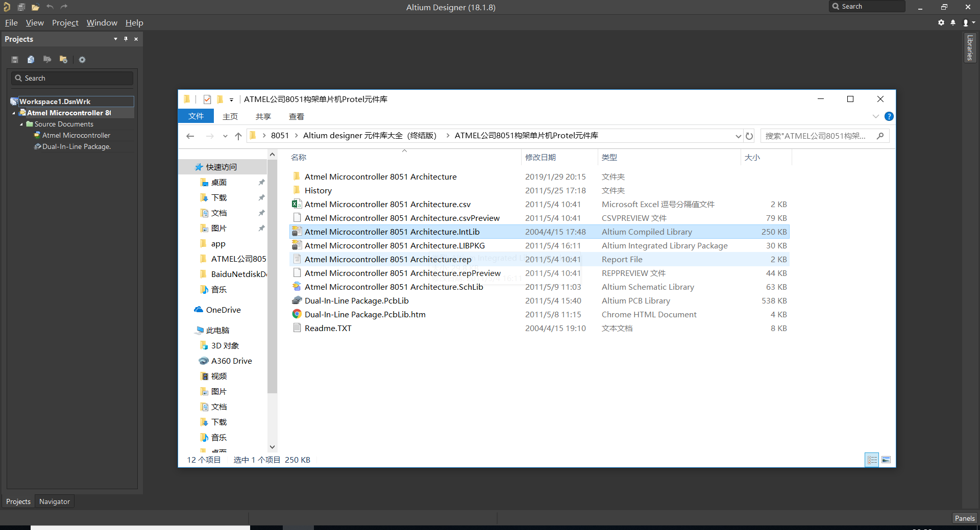Click the notifications bell icon
The image size is (980, 530).
(953, 22)
